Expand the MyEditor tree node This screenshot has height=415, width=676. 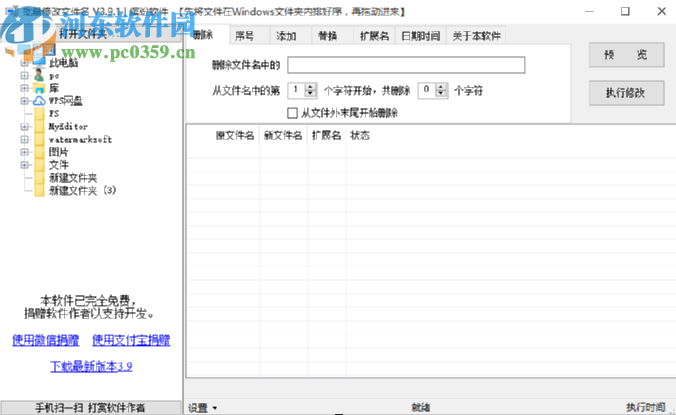[25, 127]
